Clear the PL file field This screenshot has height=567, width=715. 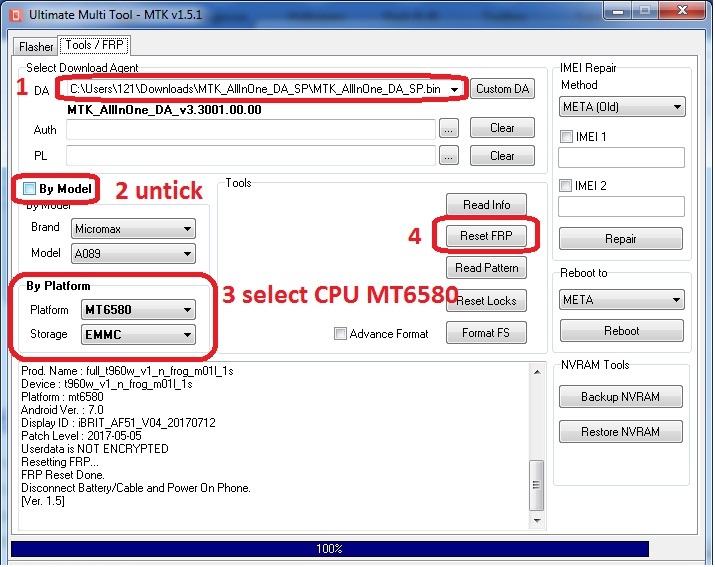point(502,156)
